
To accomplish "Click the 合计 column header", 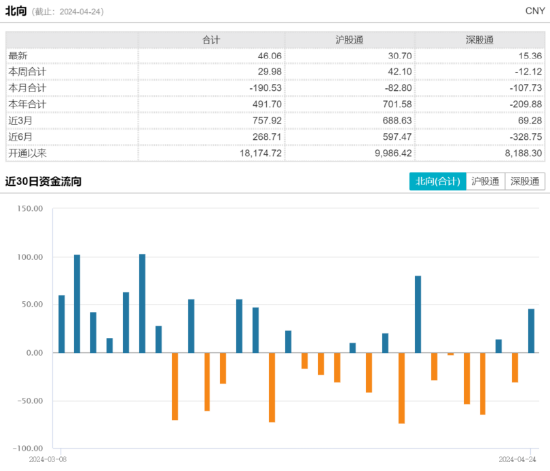I will [211, 40].
